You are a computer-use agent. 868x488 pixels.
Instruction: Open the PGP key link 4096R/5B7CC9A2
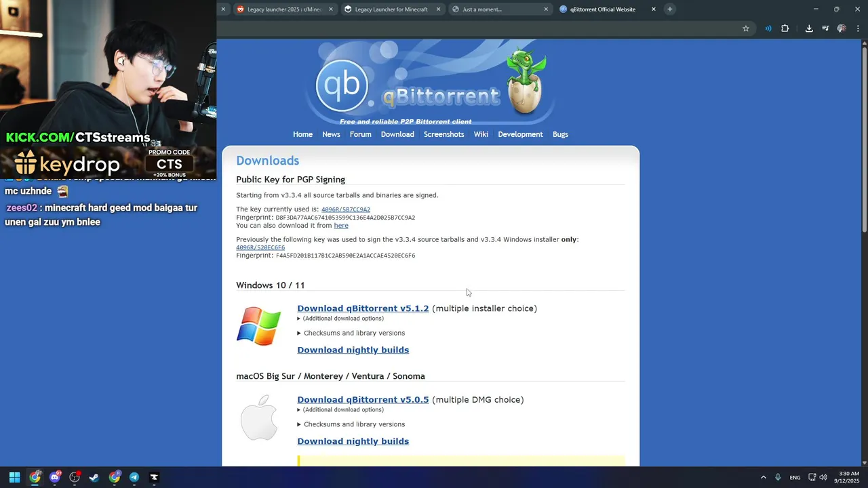[346, 209]
